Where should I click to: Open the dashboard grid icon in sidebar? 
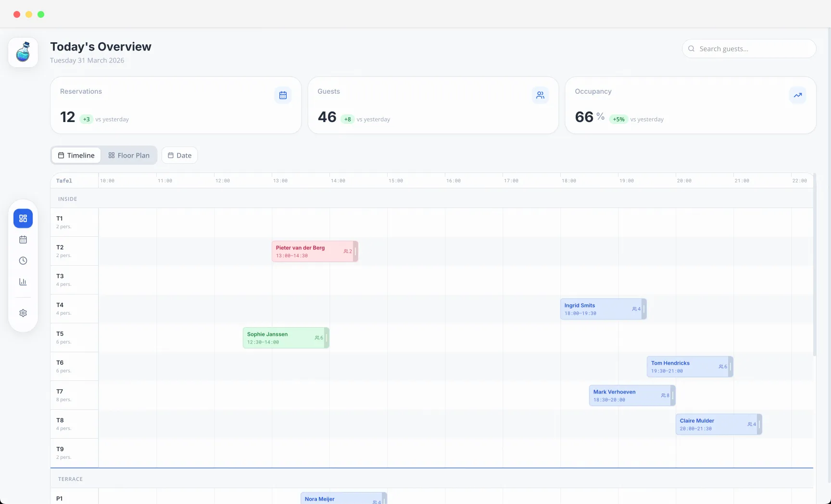tap(23, 218)
